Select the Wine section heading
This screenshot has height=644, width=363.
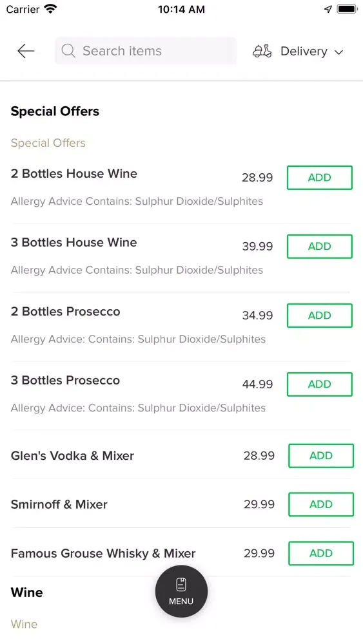pyautogui.click(x=26, y=592)
